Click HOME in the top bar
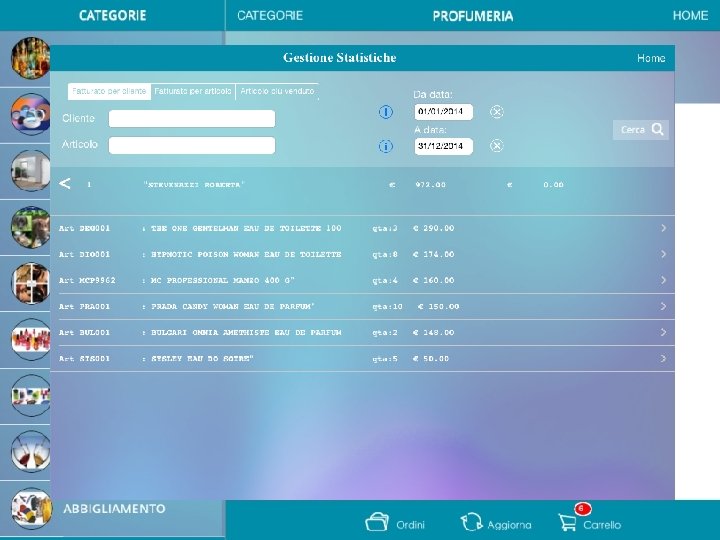This screenshot has height=540, width=720. tap(690, 16)
